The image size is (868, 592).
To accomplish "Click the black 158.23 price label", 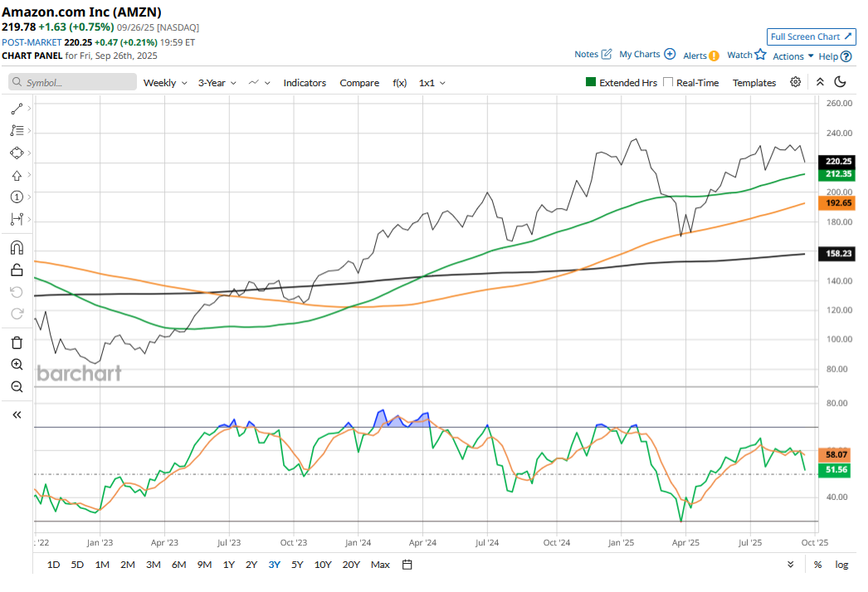I will pyautogui.click(x=837, y=254).
